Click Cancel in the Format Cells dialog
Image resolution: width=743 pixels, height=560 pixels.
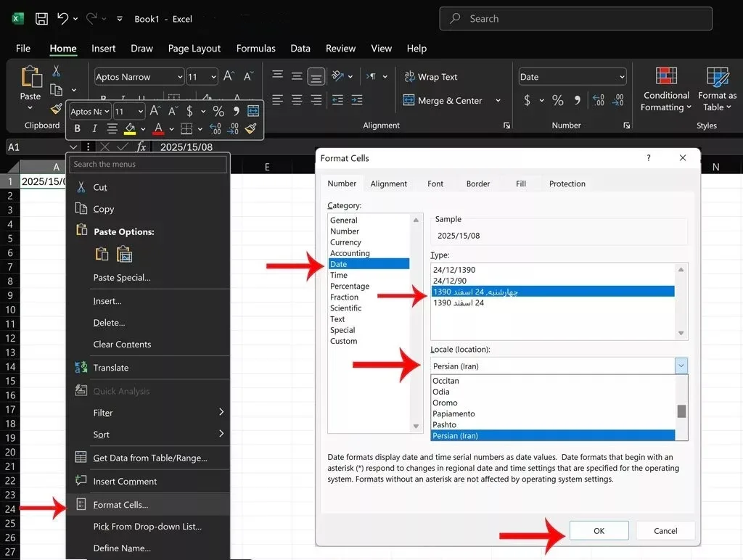click(x=665, y=531)
